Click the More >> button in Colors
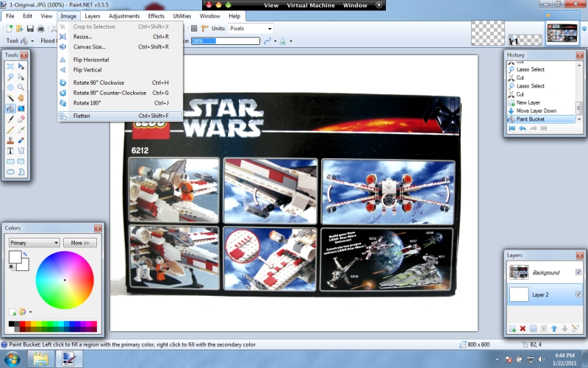 tap(80, 243)
